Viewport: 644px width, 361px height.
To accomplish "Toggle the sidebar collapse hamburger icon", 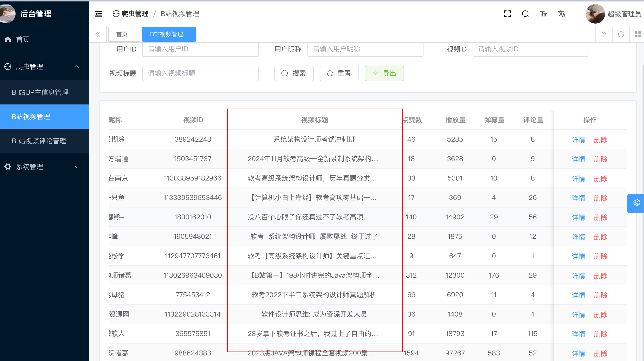I will (99, 14).
